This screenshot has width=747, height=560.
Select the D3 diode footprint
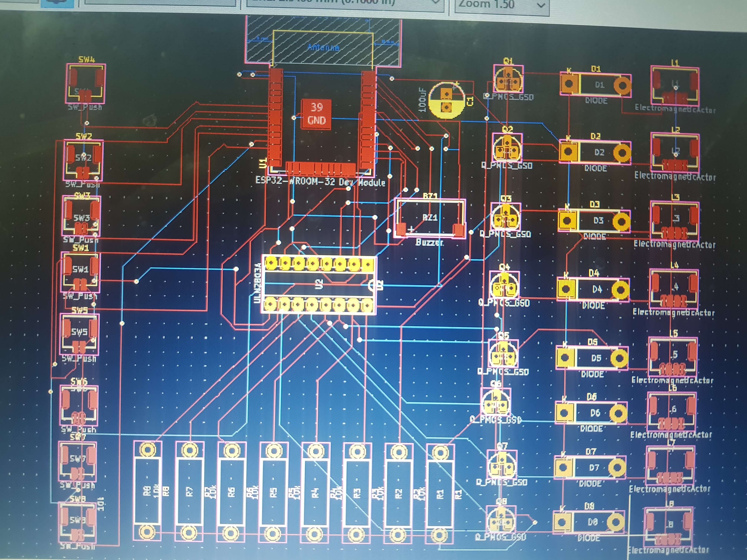pyautogui.click(x=594, y=221)
